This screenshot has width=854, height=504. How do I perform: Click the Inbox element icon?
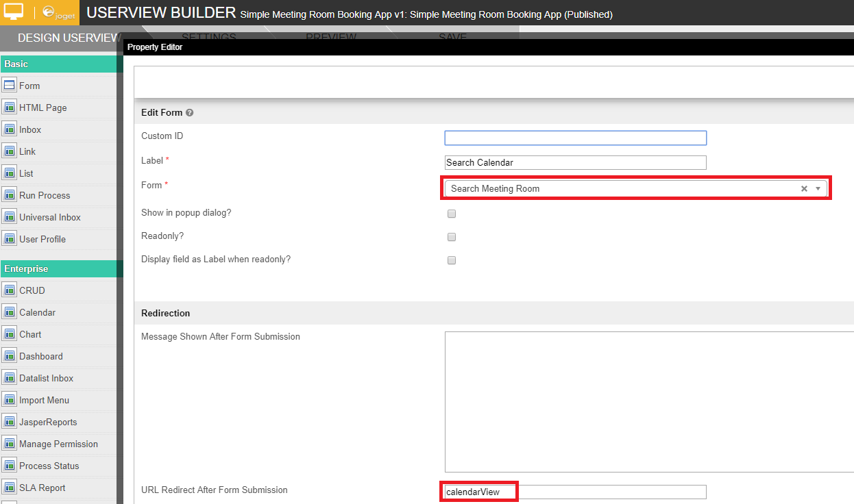coord(9,129)
